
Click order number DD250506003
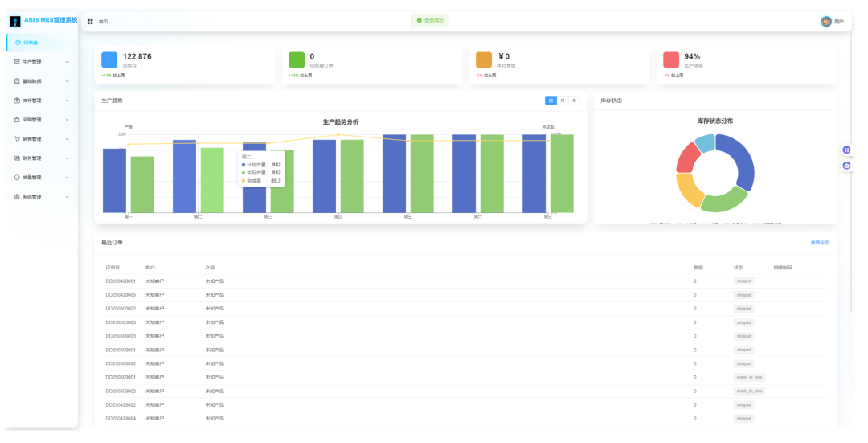click(x=121, y=336)
